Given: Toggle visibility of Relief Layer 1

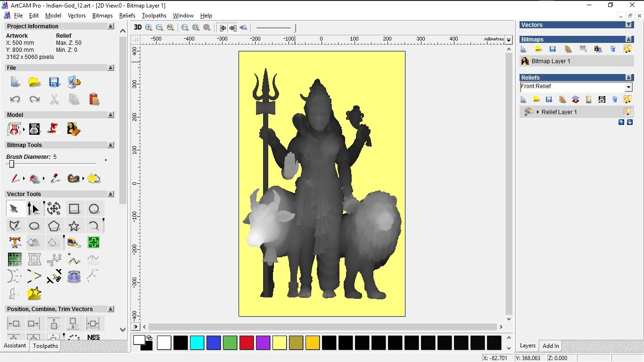Looking at the screenshot, I should coord(627,112).
